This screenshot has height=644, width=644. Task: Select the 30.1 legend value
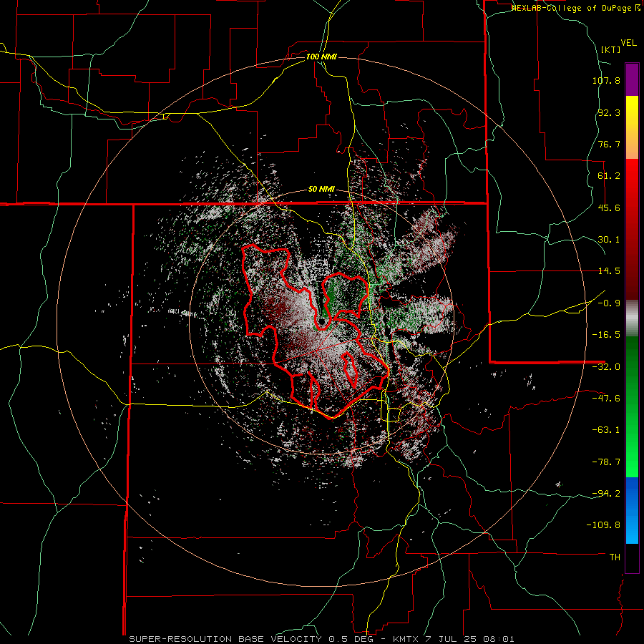609,240
